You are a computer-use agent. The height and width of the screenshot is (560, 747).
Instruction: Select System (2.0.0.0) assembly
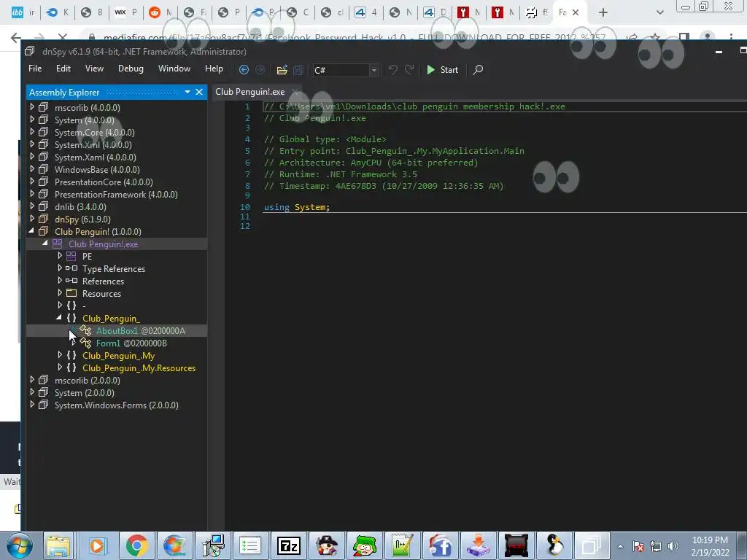point(85,392)
